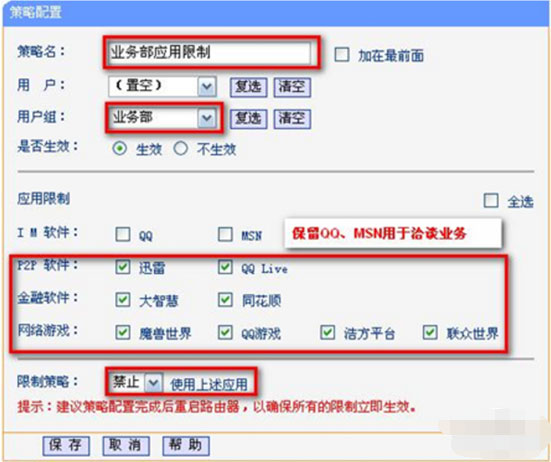551x462 pixels.
Task: Click 复选 button in the 用户组 row
Action: click(248, 118)
